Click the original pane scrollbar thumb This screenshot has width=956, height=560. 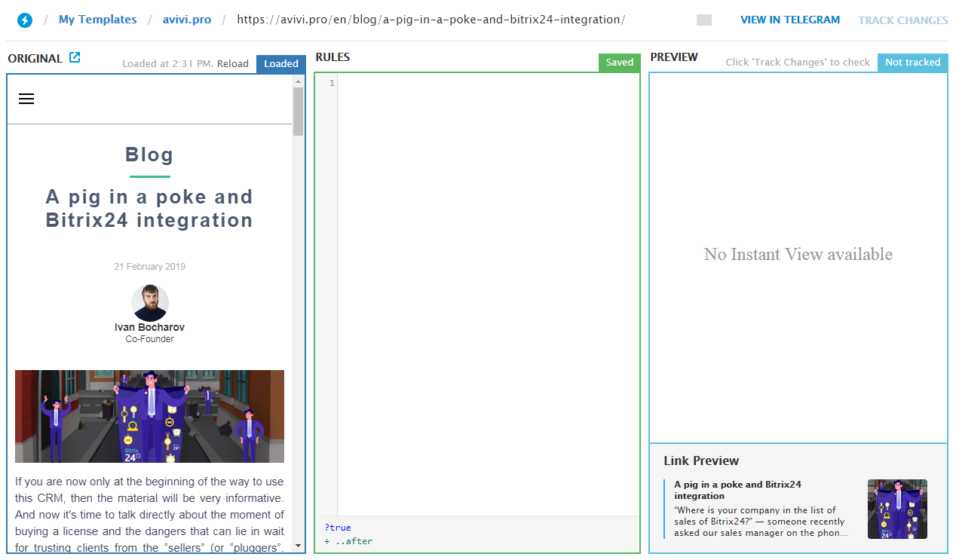298,112
